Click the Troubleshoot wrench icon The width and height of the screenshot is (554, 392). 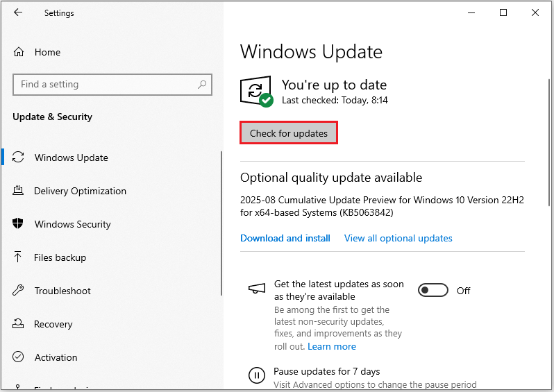(x=19, y=291)
